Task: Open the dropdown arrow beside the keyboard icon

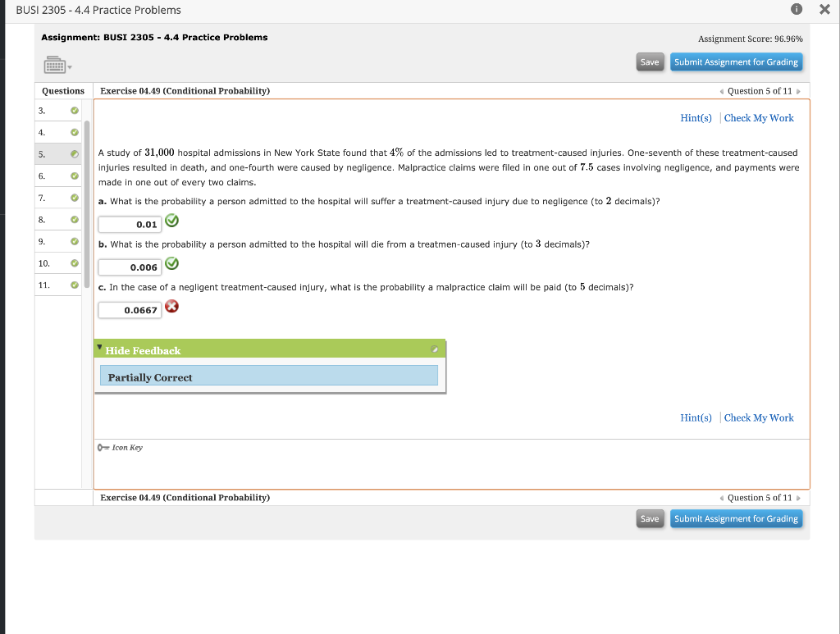Action: (69, 68)
